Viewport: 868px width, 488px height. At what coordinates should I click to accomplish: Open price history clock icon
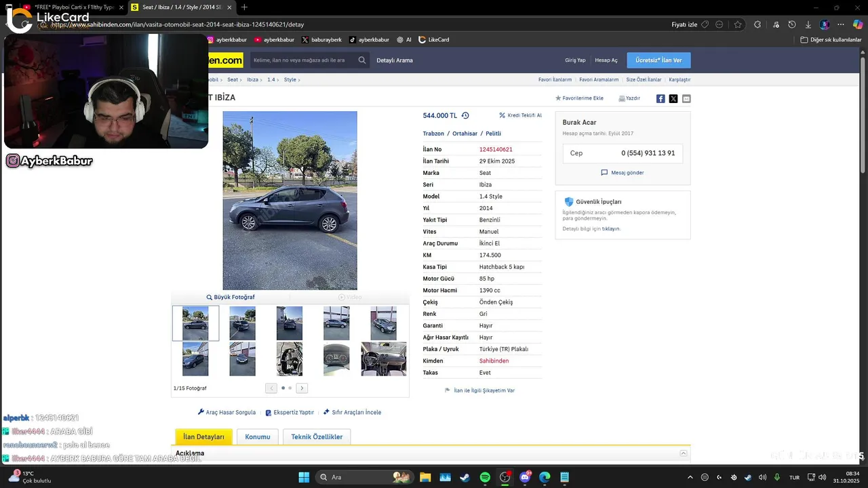(x=465, y=116)
